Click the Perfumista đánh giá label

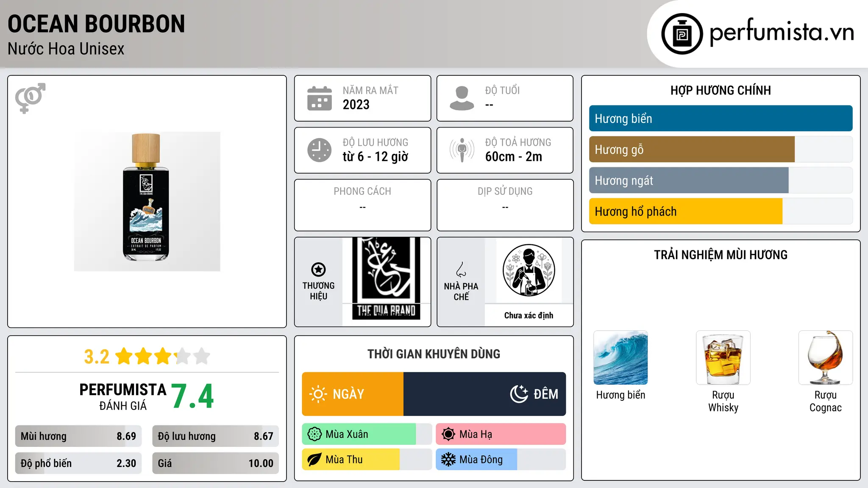[123, 396]
